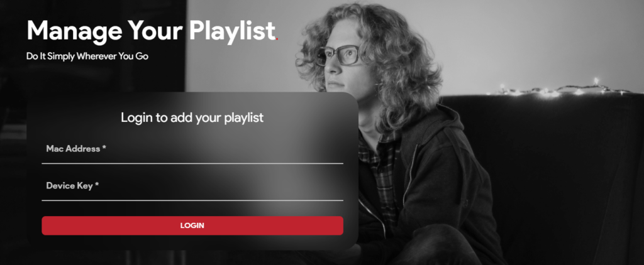Click the asterisk next to Device Key
The image size is (644, 265).
pyautogui.click(x=97, y=185)
